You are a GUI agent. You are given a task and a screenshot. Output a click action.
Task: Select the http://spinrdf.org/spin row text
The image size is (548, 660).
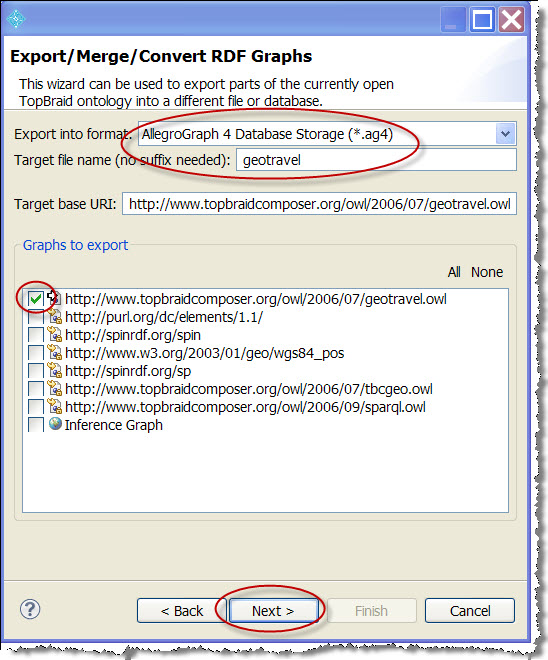tap(133, 335)
